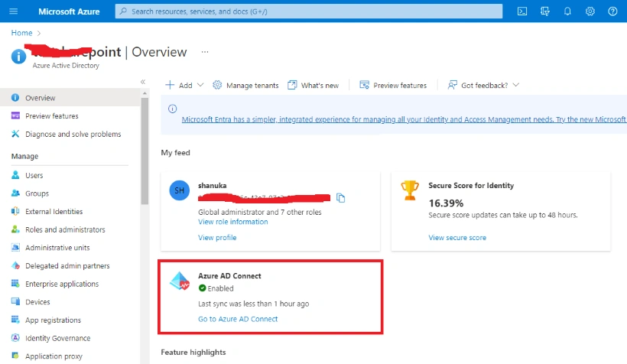This screenshot has width=627, height=364.
Task: Open Cloud Shell from top bar
Action: (x=522, y=11)
